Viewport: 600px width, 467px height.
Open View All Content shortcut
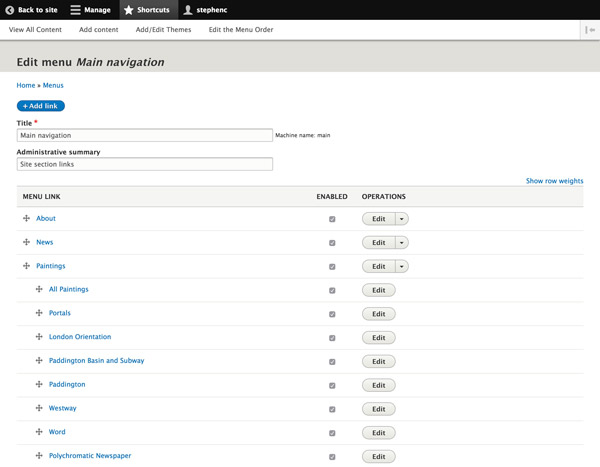point(35,30)
